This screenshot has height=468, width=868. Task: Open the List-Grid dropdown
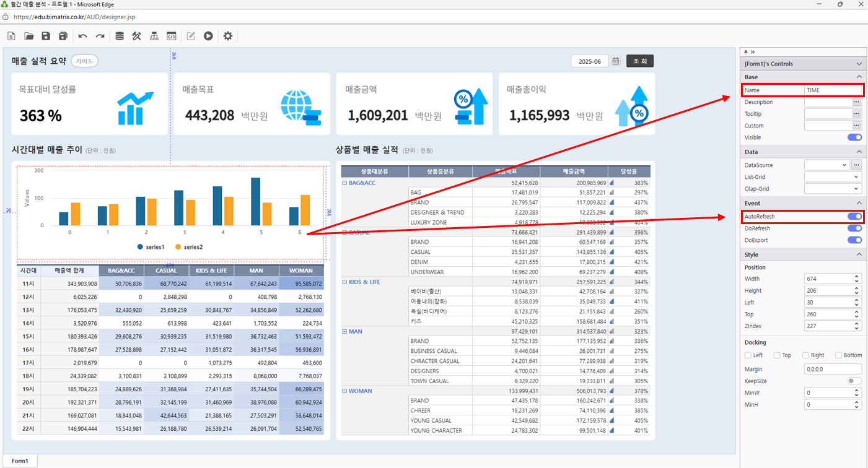pos(833,177)
